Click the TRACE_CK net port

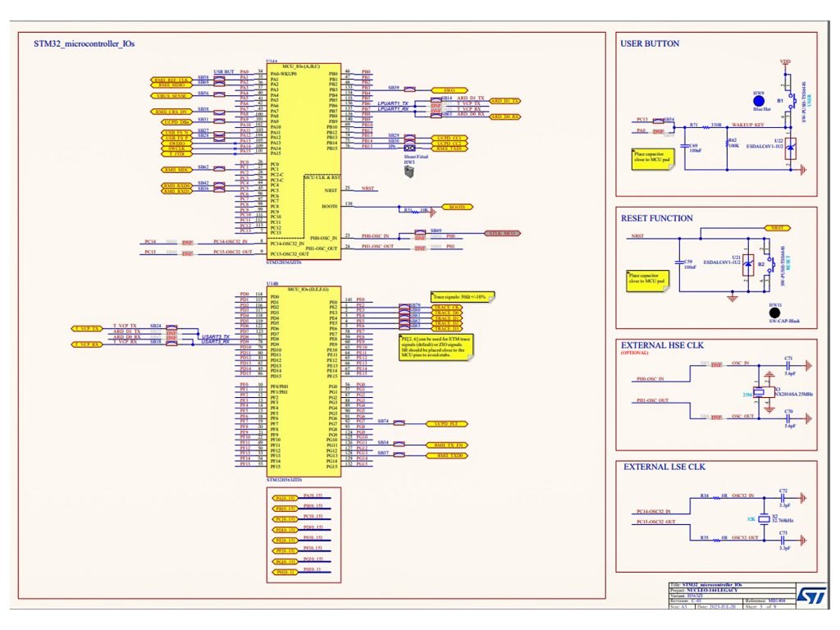tap(445, 308)
